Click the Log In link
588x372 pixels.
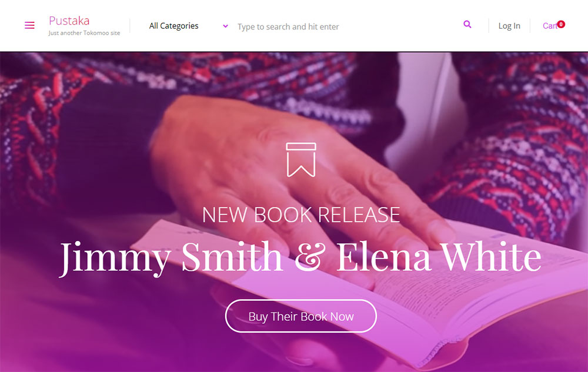coord(509,26)
